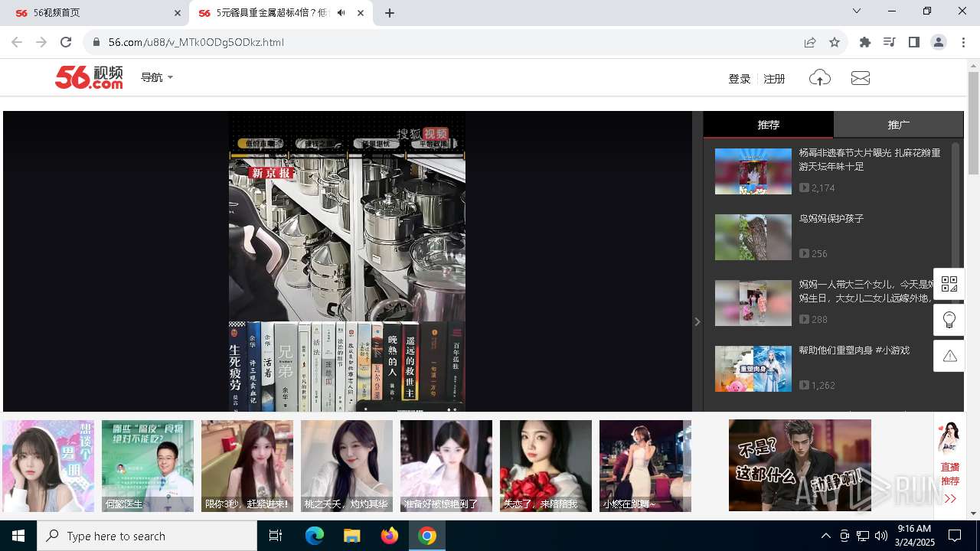Click the Chrome taskbar icon
Screen dimensions: 980x551
[x=427, y=536]
